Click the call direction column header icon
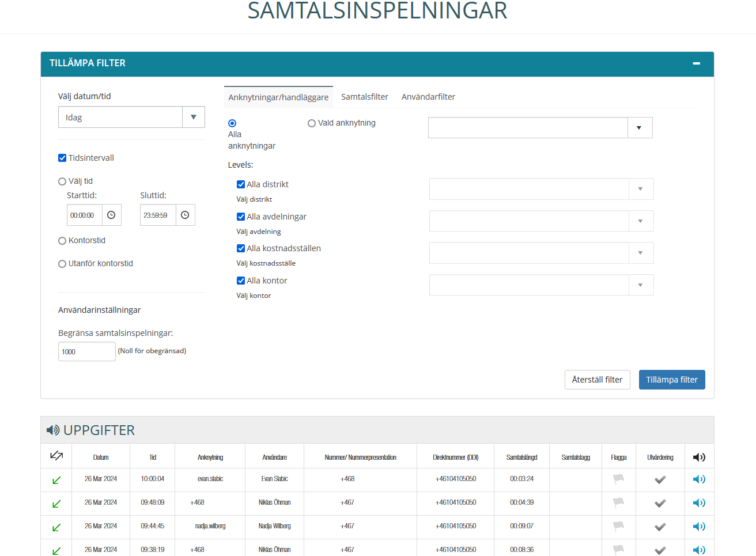 coord(56,456)
